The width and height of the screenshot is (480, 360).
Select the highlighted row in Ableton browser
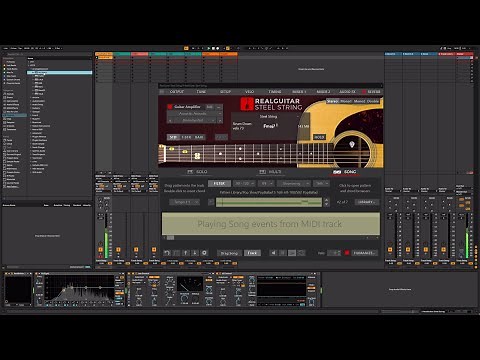click(59, 72)
